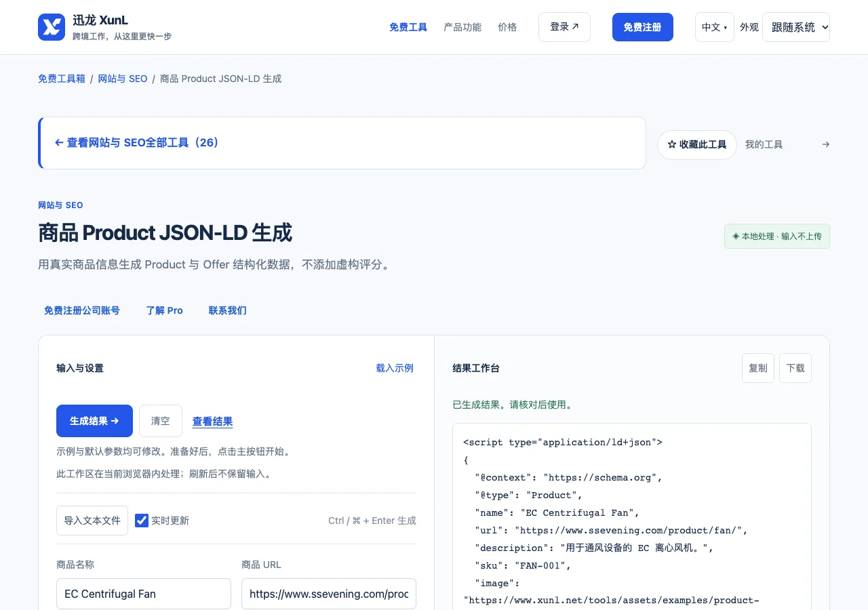Click the JSON-LD output code area
Screen dimensions: 868x610
coord(632,517)
